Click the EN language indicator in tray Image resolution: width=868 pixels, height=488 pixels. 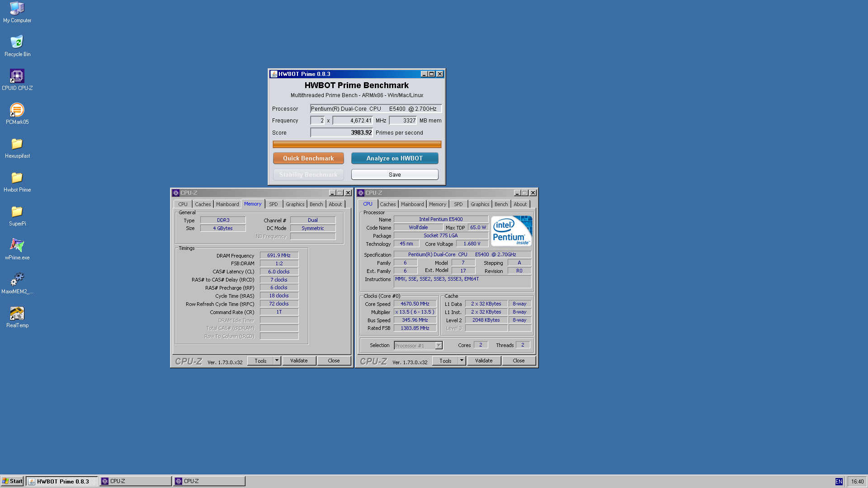(839, 482)
